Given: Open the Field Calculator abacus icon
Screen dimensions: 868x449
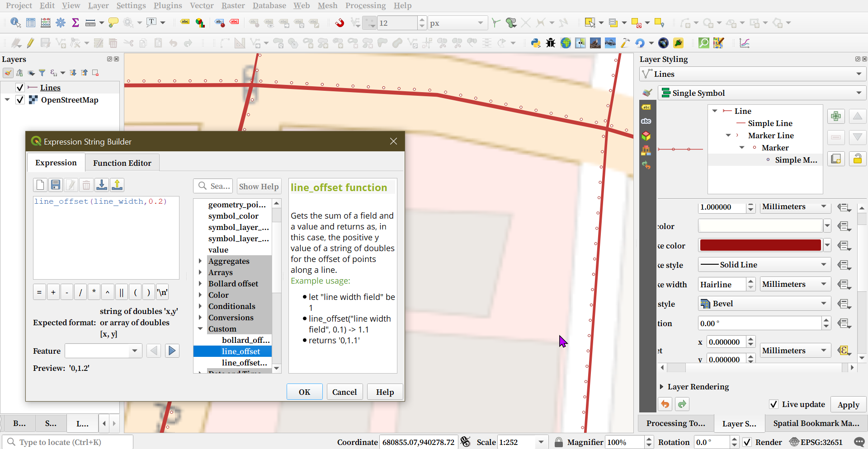Looking at the screenshot, I should coord(46,23).
